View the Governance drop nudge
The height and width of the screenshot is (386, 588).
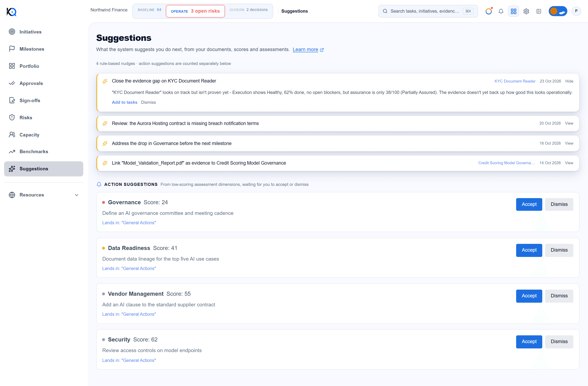coord(569,143)
